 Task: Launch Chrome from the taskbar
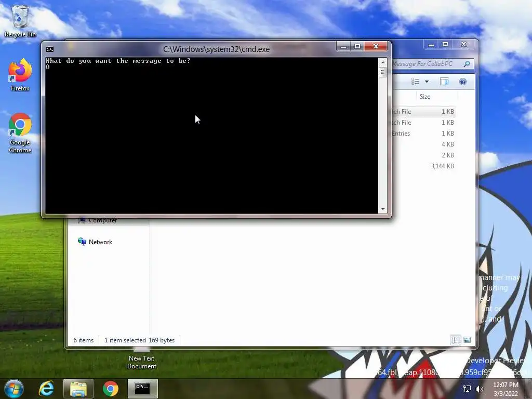111,389
